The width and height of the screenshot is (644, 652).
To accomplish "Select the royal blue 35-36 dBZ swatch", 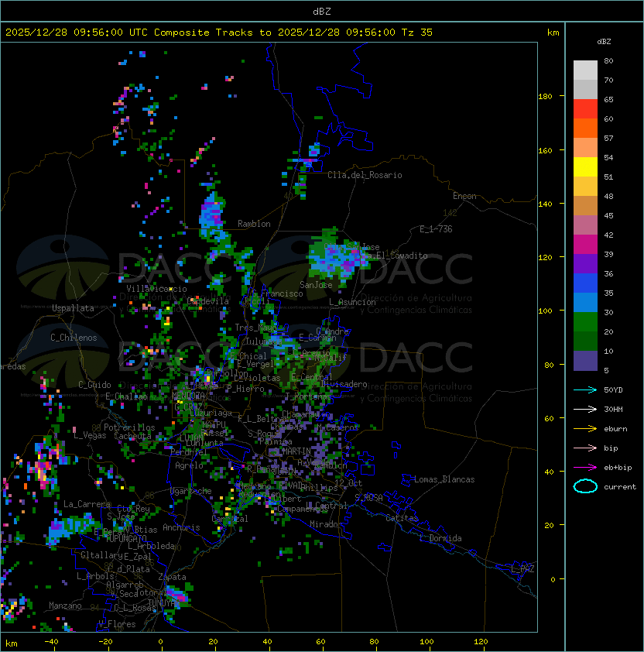I will pos(585,283).
